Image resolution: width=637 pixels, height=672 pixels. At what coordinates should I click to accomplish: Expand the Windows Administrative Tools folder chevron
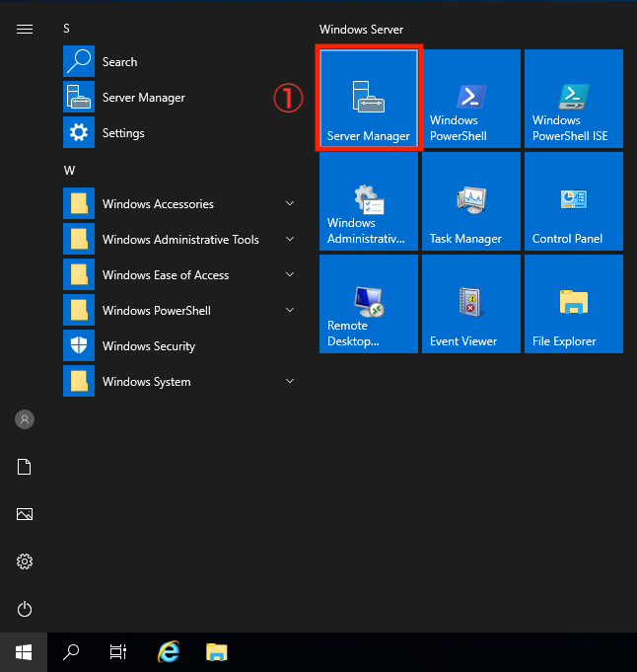click(290, 239)
